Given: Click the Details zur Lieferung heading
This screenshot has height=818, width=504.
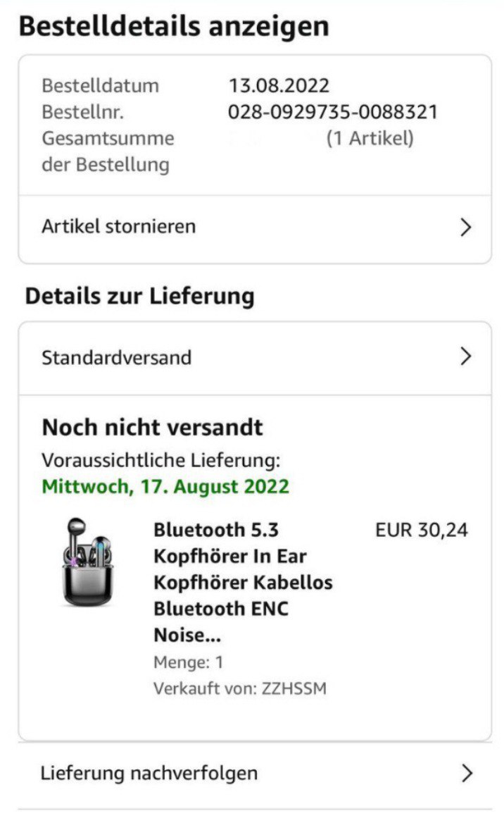Looking at the screenshot, I should tap(139, 296).
